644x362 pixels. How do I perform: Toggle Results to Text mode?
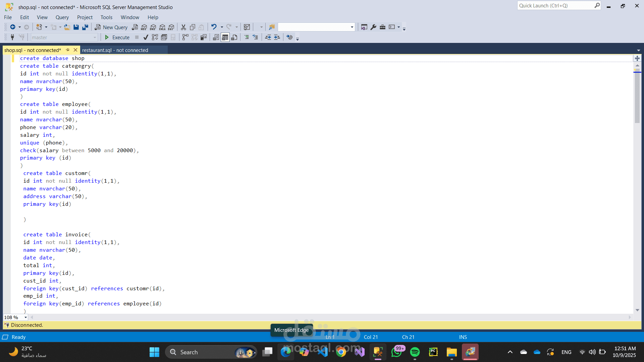[x=216, y=37]
